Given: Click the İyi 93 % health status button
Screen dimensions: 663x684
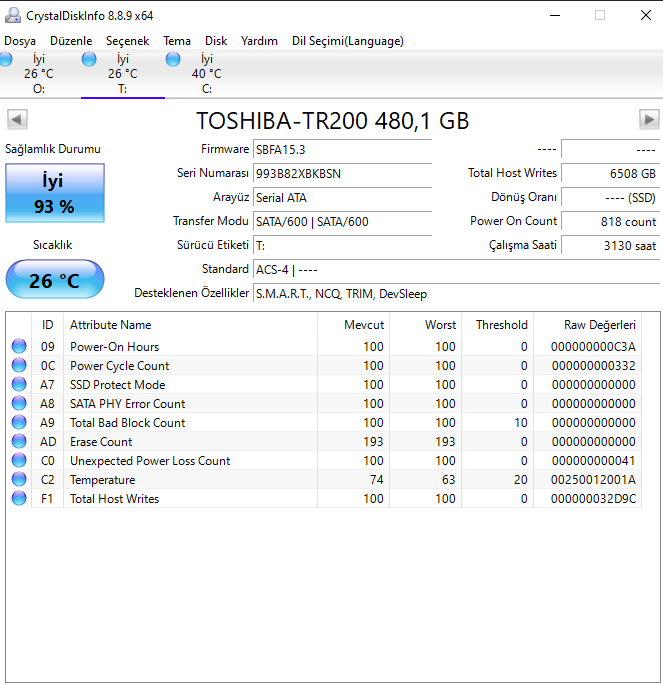Looking at the screenshot, I should click(55, 193).
